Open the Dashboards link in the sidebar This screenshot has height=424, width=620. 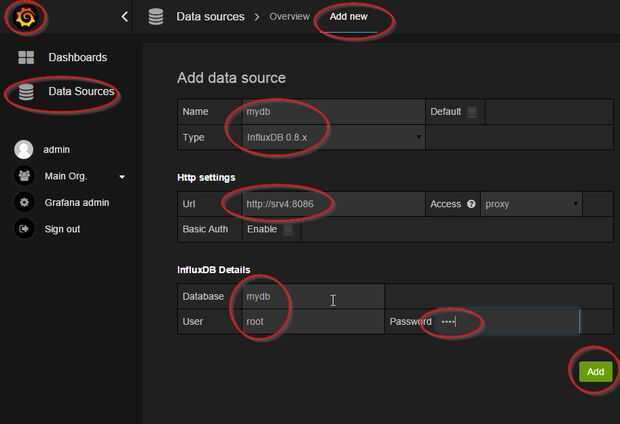pos(77,58)
